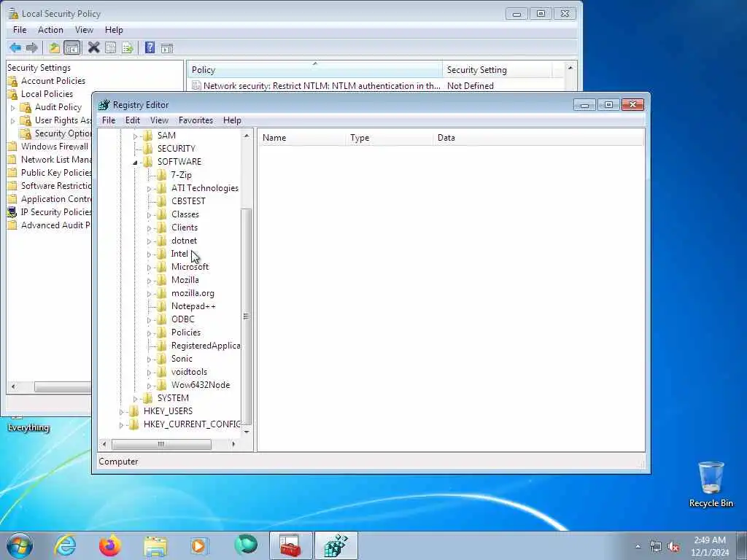Expand the HKEY_CURRENT_CONFIG hive
This screenshot has height=560, width=747.
click(122, 425)
